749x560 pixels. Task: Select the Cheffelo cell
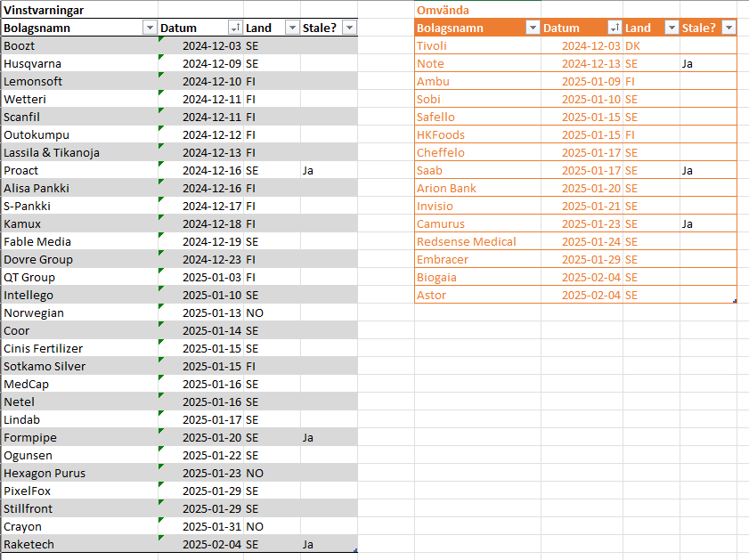pyautogui.click(x=477, y=153)
